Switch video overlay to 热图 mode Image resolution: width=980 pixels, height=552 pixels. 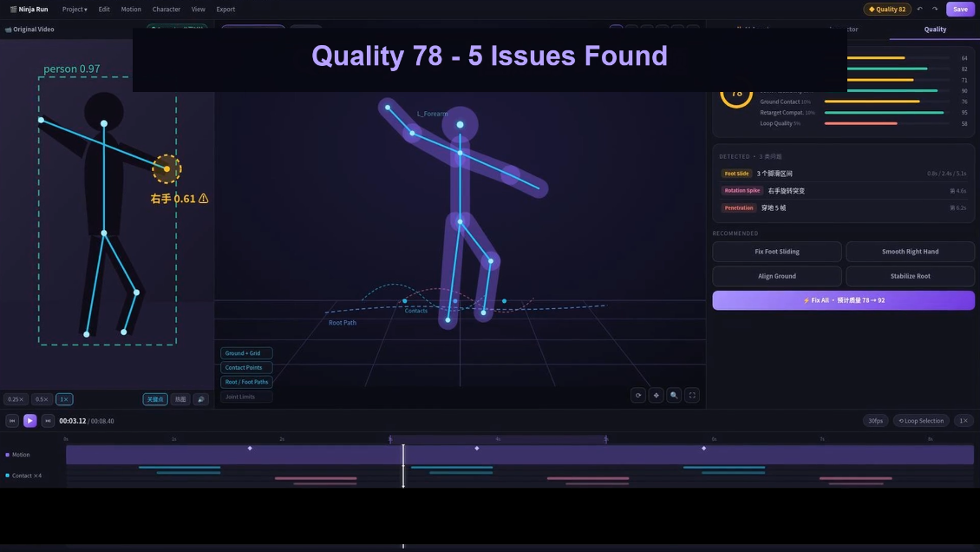click(180, 399)
